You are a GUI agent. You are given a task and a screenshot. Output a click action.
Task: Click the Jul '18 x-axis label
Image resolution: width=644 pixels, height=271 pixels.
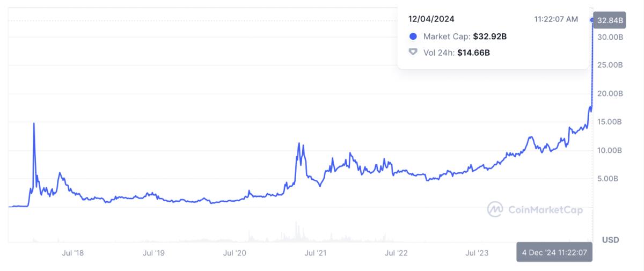point(73,252)
